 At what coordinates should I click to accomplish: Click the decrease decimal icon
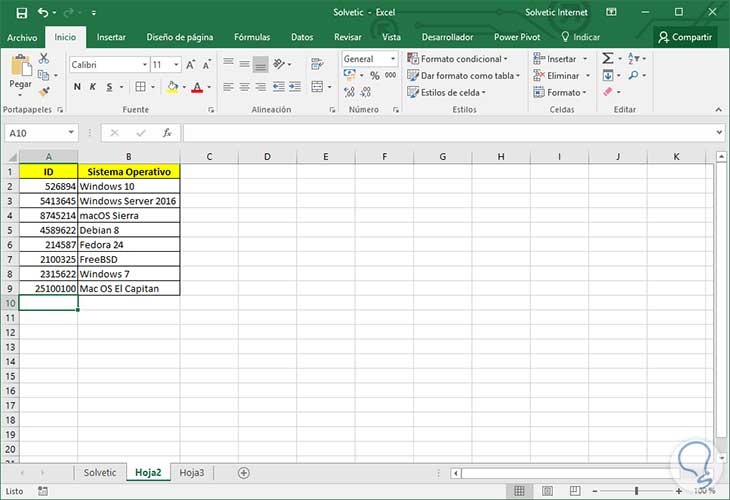(366, 92)
